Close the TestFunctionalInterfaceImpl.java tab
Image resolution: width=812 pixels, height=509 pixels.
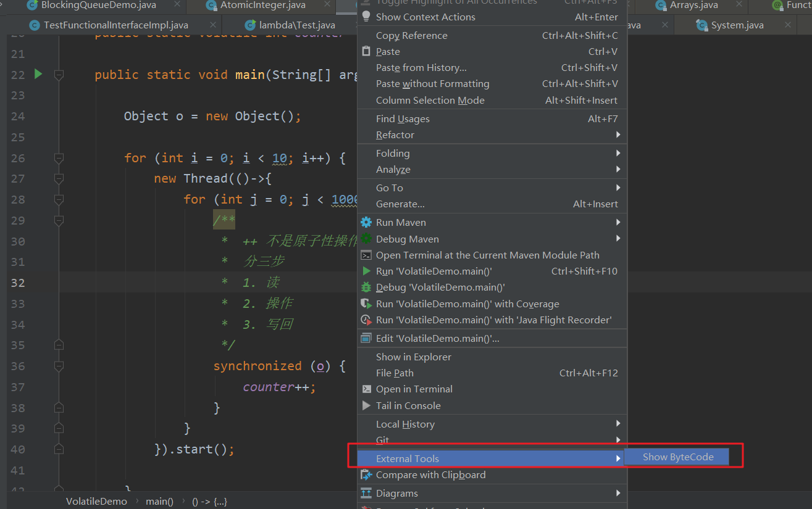click(x=212, y=25)
